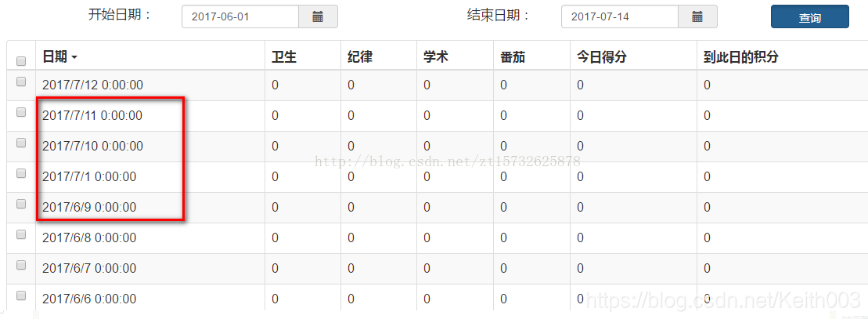Viewport: 868px width, 319px height.
Task: Click the 开始日期 label
Action: click(x=120, y=15)
